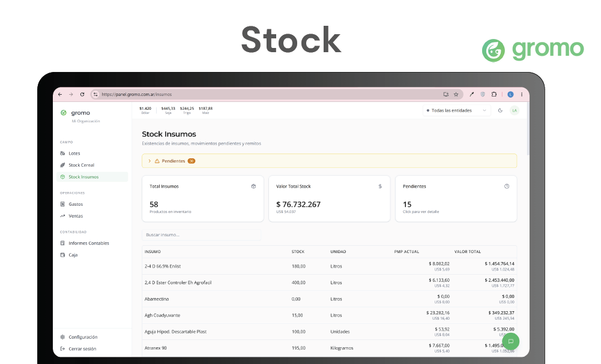Select the 2-4 D 66.9% Enlist row

click(x=329, y=266)
